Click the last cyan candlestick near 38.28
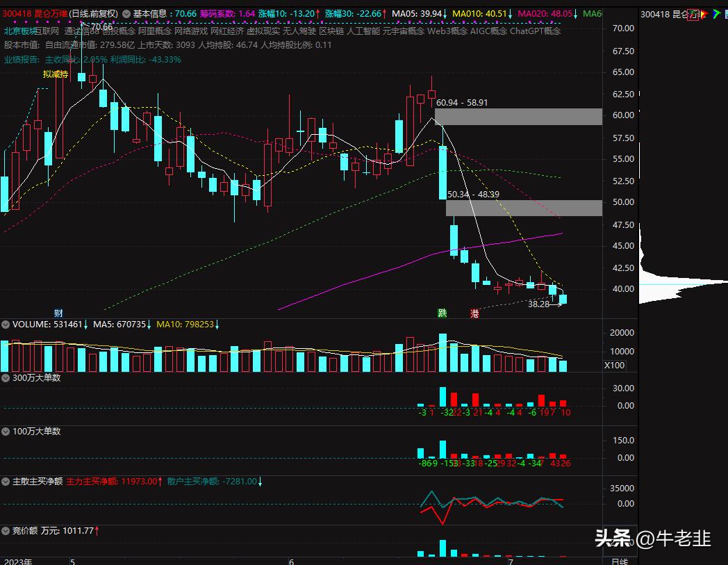The height and width of the screenshot is (565, 728). coord(563,300)
